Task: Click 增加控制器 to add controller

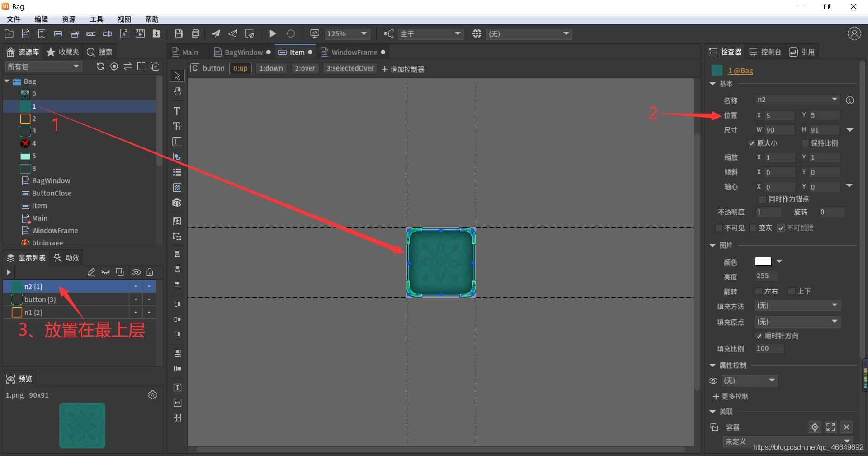Action: 403,69
